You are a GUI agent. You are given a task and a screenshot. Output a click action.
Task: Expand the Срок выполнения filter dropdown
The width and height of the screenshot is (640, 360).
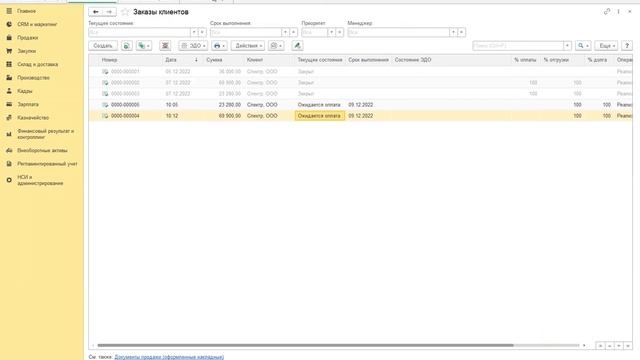285,32
